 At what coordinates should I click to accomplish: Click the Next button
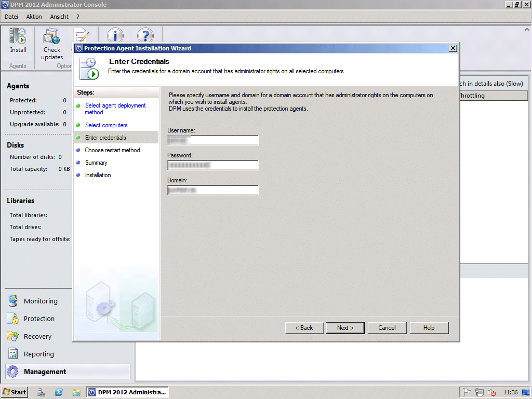345,328
